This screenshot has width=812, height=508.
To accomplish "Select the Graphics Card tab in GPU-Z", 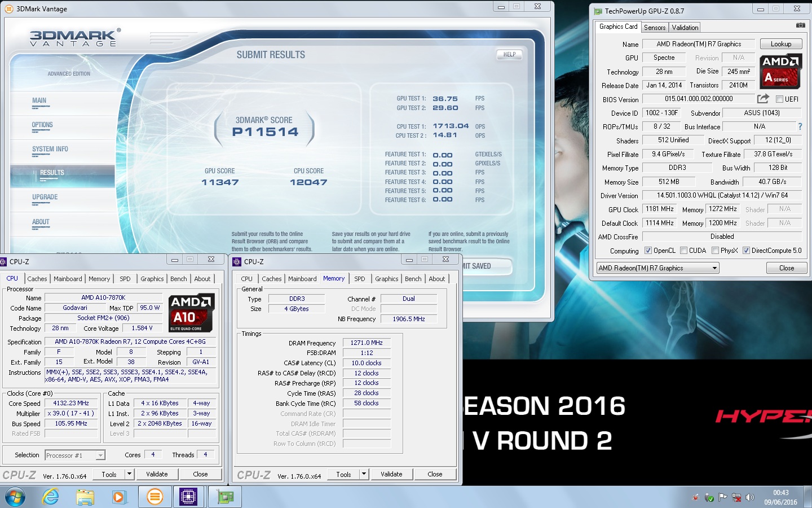I will [618, 27].
